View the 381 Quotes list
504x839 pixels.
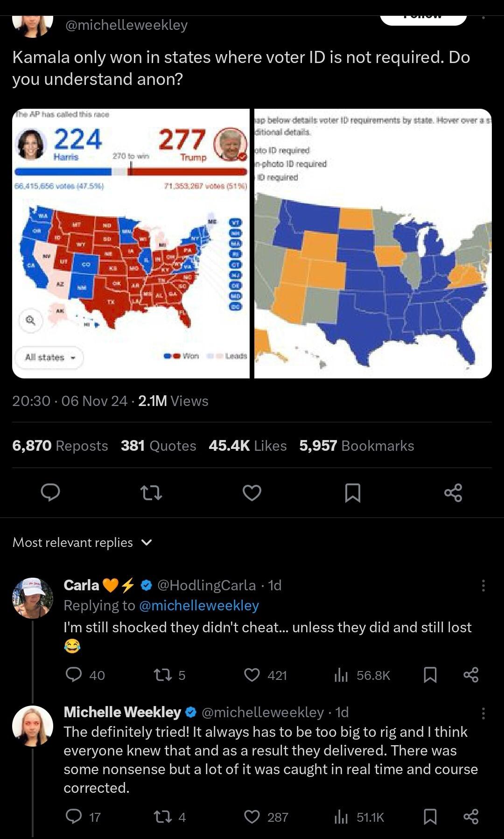tap(158, 446)
